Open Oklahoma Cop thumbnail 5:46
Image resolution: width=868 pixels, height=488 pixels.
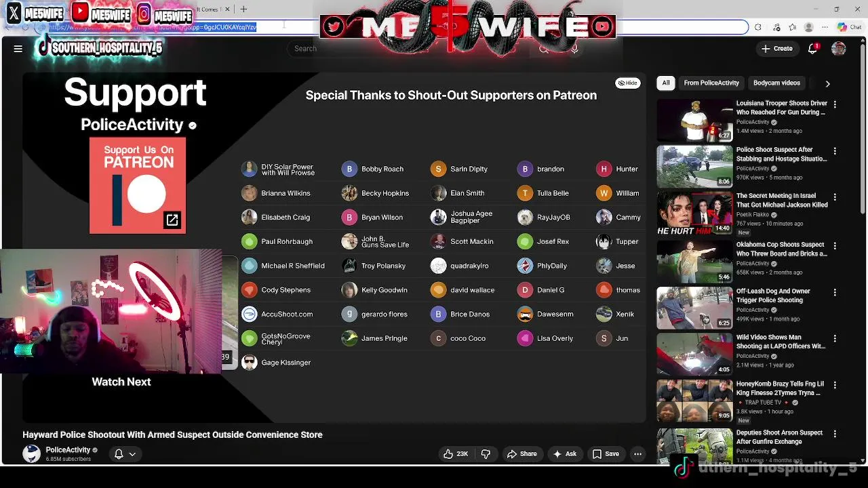(x=694, y=262)
